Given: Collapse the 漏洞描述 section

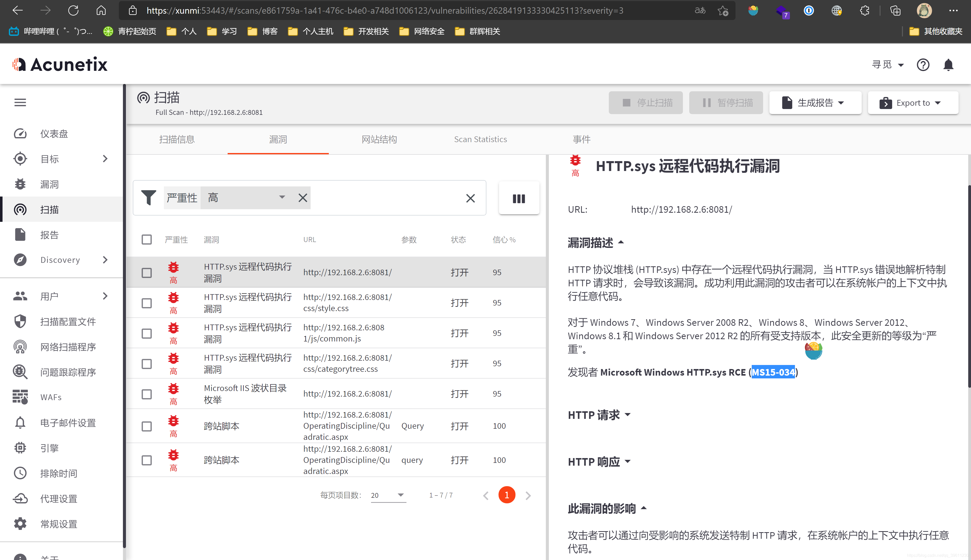Looking at the screenshot, I should (x=595, y=243).
